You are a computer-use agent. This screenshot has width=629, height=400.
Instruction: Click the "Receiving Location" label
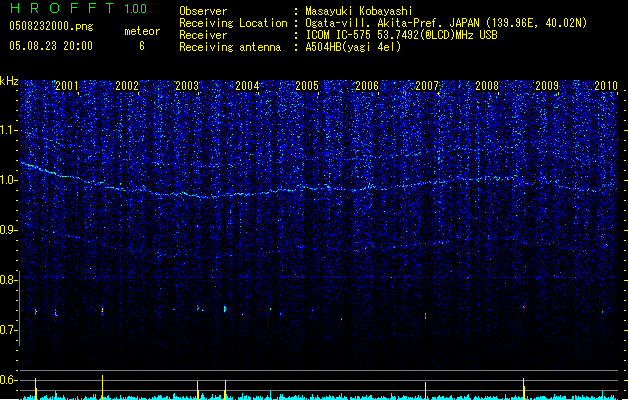[233, 23]
